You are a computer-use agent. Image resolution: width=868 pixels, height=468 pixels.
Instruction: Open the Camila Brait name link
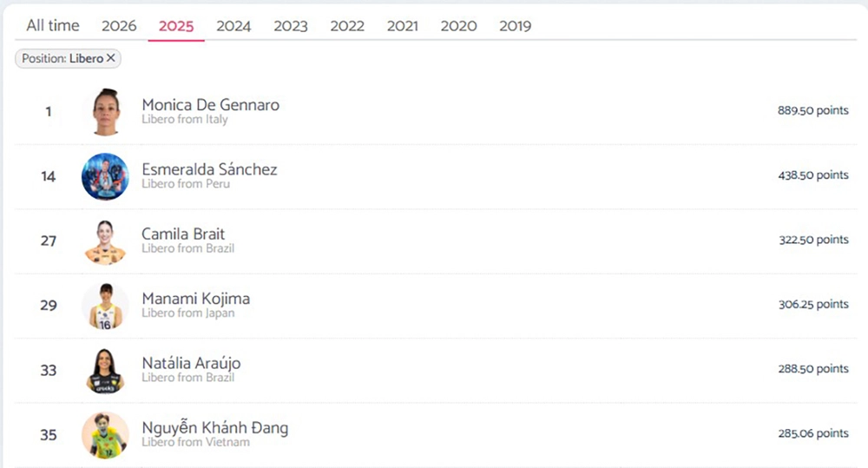(x=183, y=234)
